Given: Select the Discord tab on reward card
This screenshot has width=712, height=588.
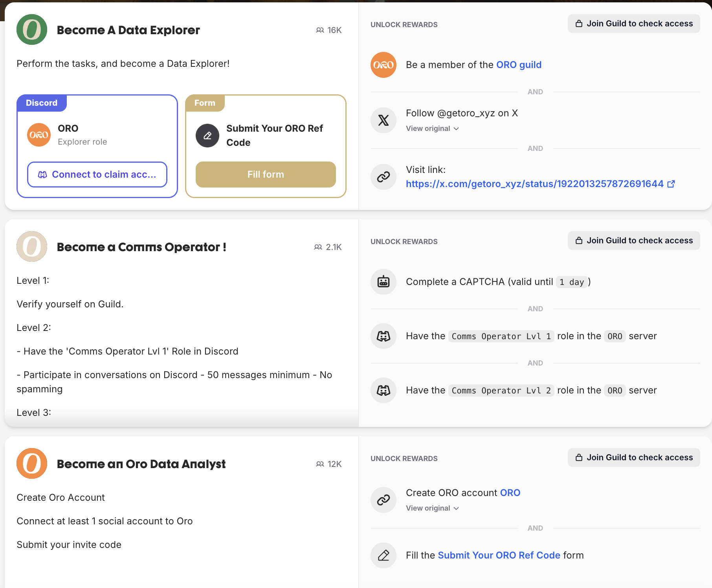Looking at the screenshot, I should (42, 103).
